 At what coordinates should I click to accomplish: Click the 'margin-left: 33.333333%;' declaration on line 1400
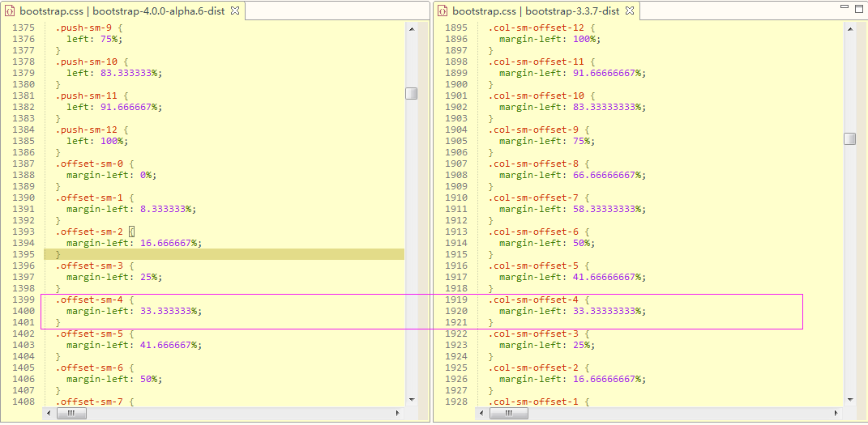(x=134, y=311)
